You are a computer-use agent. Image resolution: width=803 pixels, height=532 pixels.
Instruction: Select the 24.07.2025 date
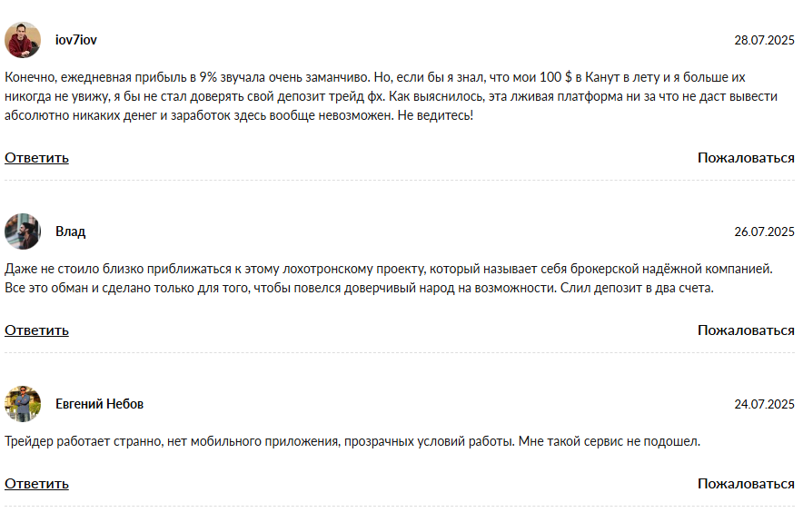coord(764,404)
